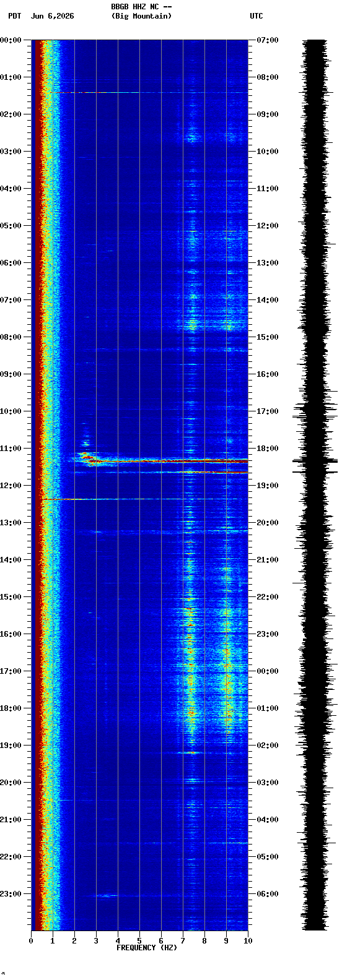The image size is (342, 980).
Task: Click the frequency axis tick label 3
Action: coord(96,941)
